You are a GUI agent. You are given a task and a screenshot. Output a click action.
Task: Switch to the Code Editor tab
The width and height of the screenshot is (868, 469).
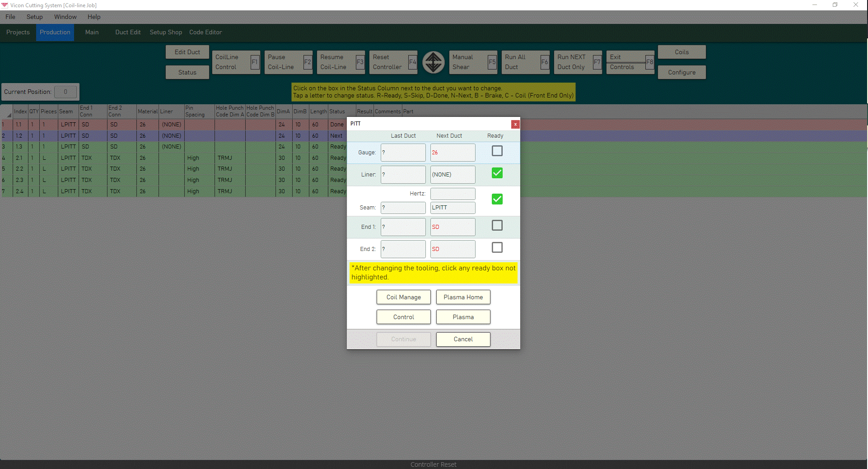[205, 32]
